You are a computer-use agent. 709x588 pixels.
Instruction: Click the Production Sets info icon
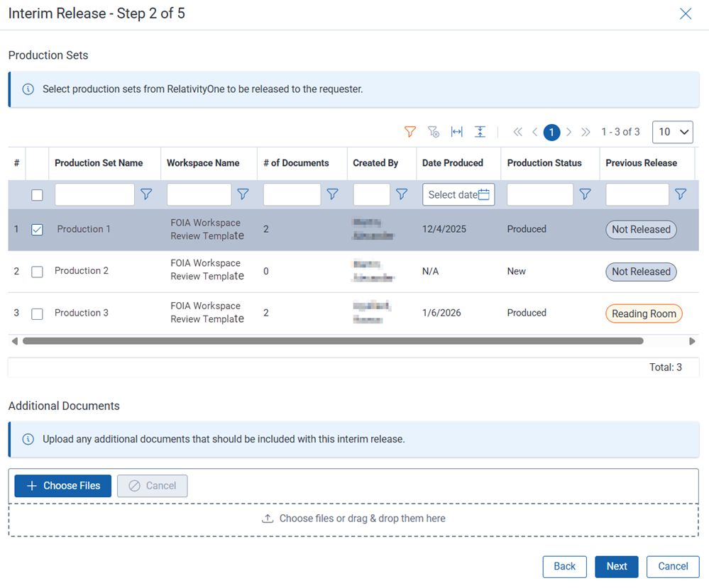pos(28,89)
